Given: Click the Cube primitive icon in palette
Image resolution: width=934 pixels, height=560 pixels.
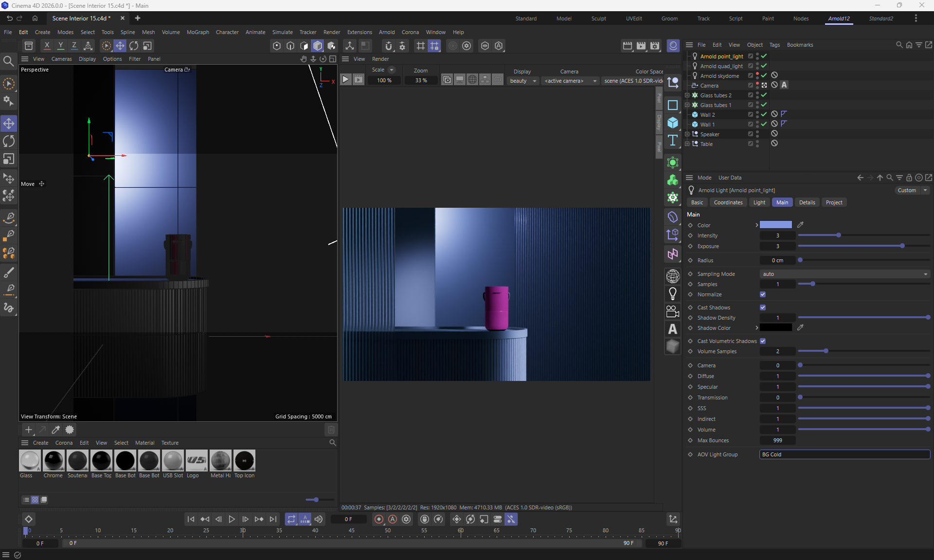Looking at the screenshot, I should [673, 123].
